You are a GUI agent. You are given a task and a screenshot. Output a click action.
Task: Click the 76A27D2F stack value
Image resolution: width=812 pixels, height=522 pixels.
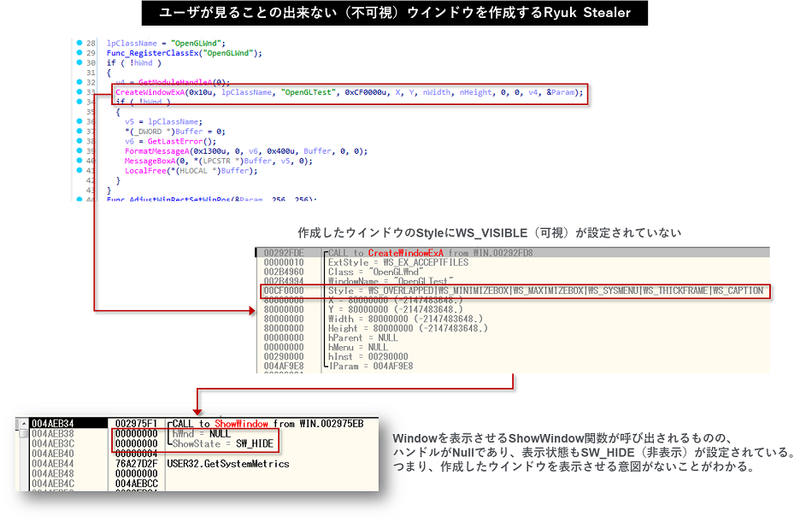(x=136, y=464)
